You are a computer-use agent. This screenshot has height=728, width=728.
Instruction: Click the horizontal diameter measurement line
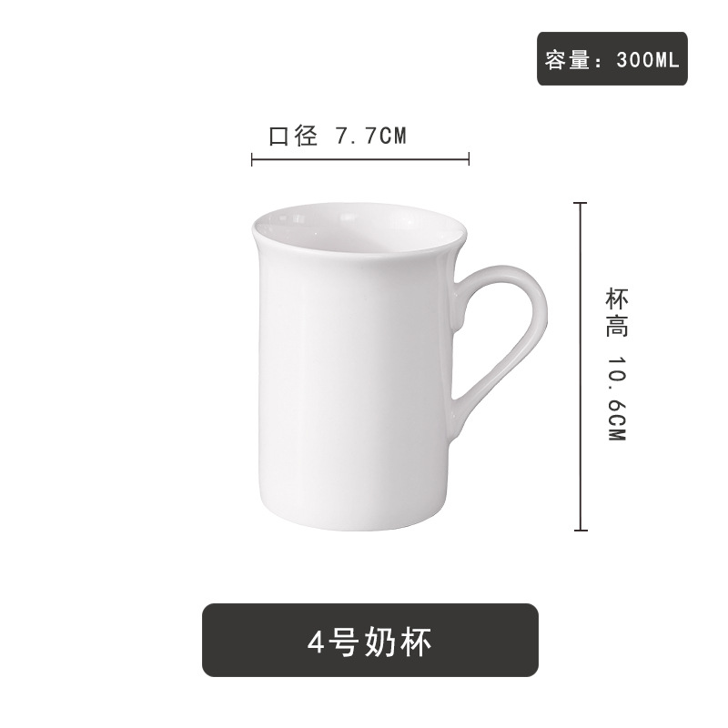pos(360,159)
